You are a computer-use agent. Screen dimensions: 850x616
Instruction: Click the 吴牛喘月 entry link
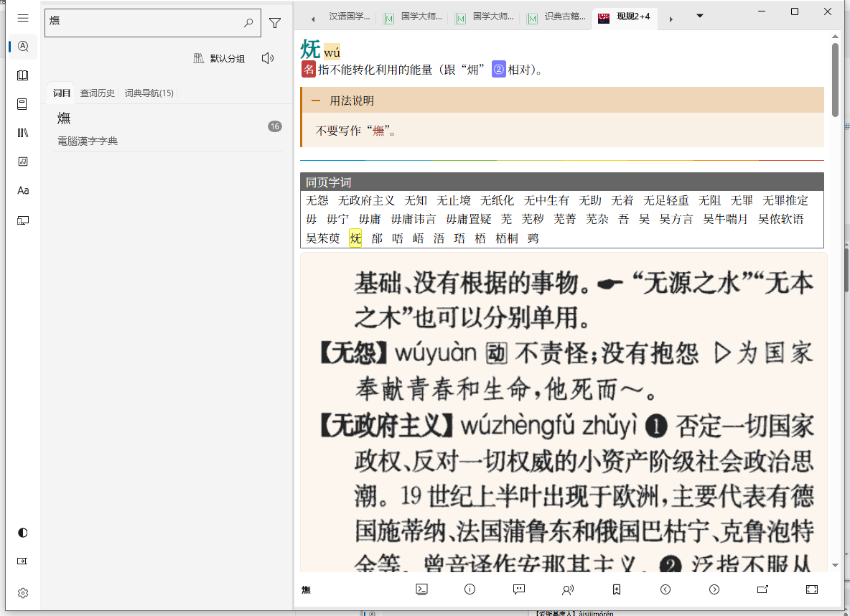(x=725, y=219)
